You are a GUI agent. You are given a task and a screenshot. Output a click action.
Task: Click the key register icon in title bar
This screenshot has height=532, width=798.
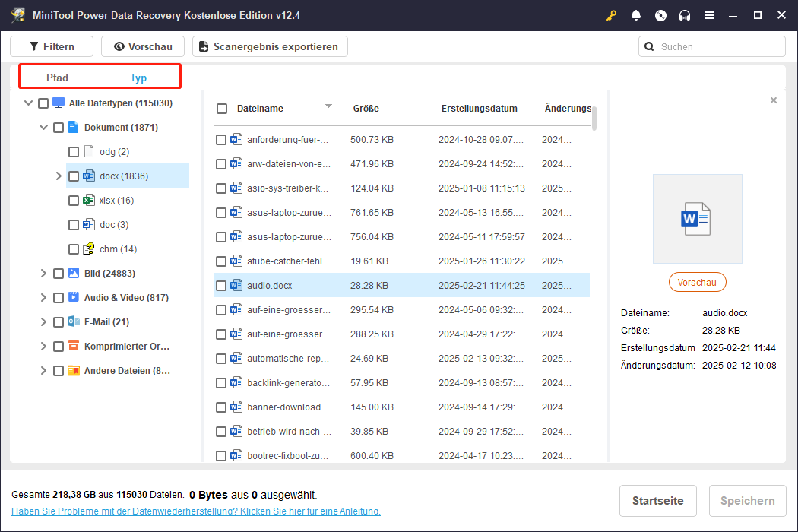point(611,15)
